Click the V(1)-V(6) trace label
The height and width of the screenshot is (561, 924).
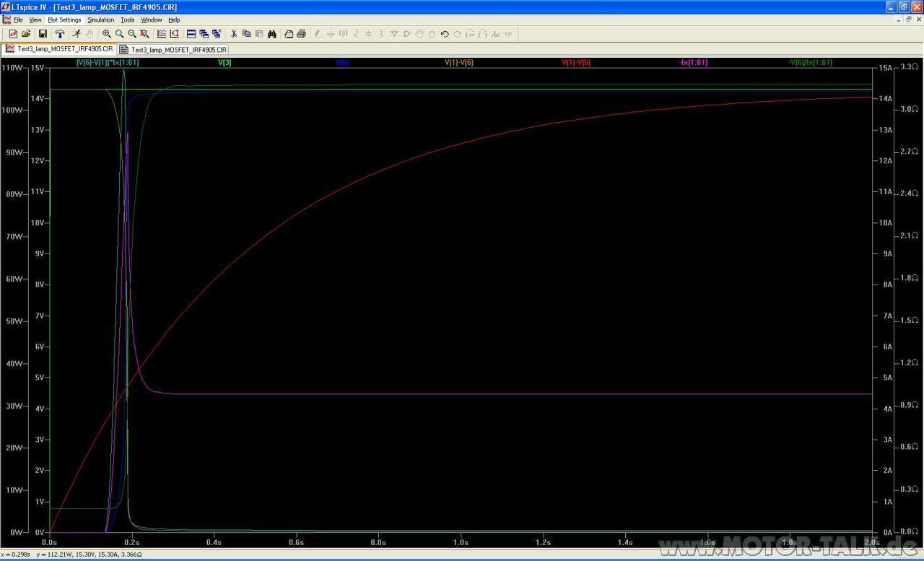[459, 63]
